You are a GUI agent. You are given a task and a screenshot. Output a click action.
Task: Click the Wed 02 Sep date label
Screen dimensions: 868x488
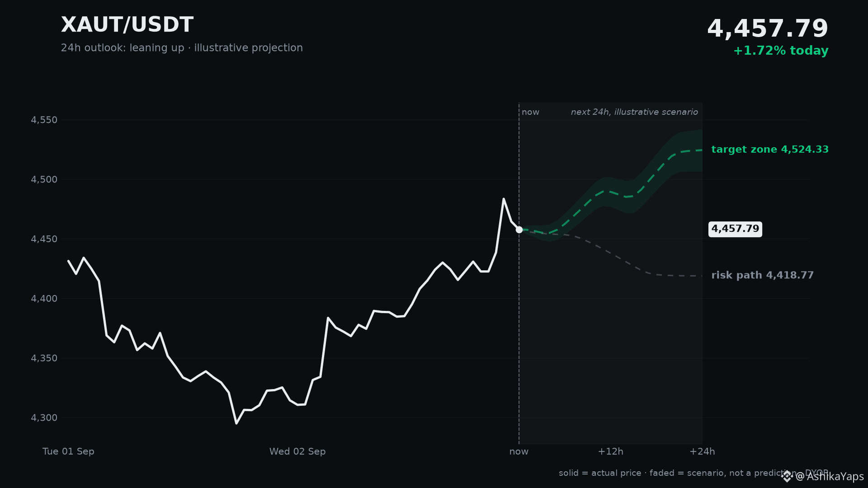point(297,451)
